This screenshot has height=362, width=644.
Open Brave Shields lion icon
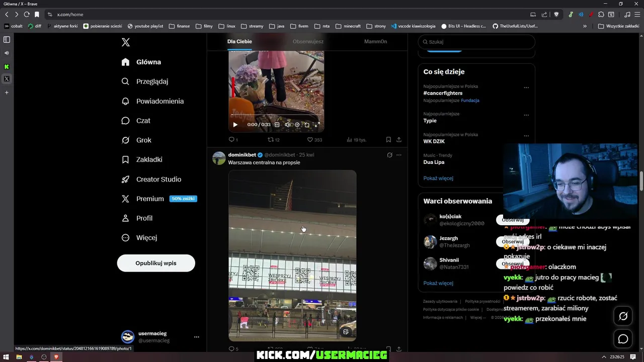pyautogui.click(x=556, y=15)
